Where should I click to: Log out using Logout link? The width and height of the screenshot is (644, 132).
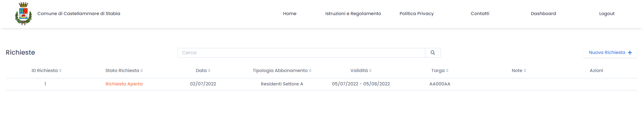[x=607, y=14]
